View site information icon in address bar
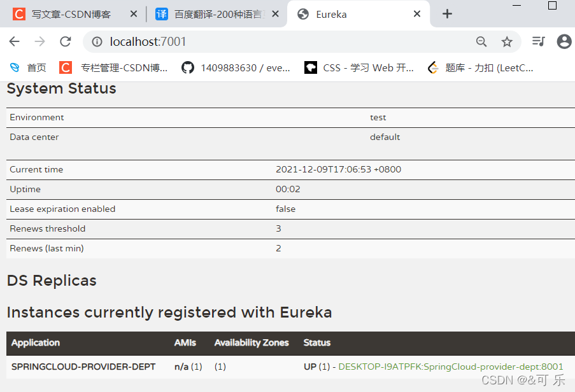The width and height of the screenshot is (575, 392). [x=97, y=42]
